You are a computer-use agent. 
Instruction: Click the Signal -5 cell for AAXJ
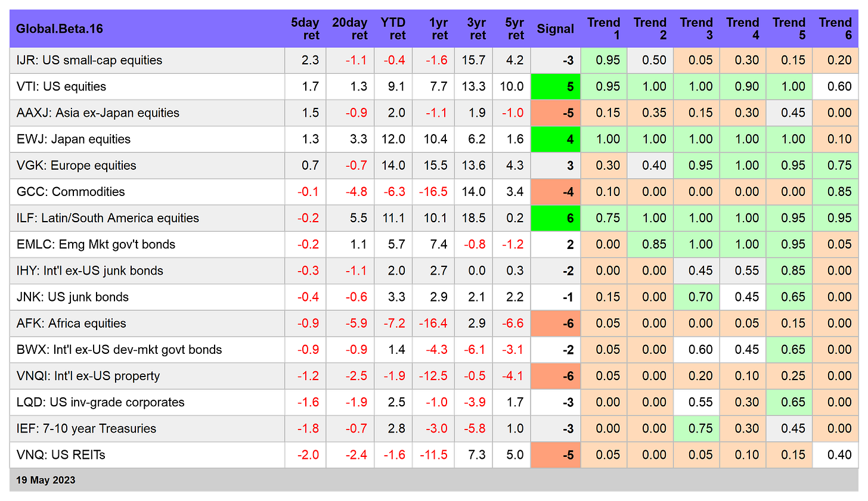click(556, 113)
